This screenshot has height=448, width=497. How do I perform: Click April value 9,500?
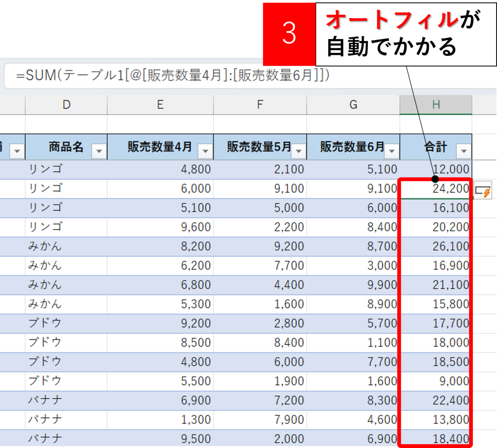pyautogui.click(x=160, y=439)
